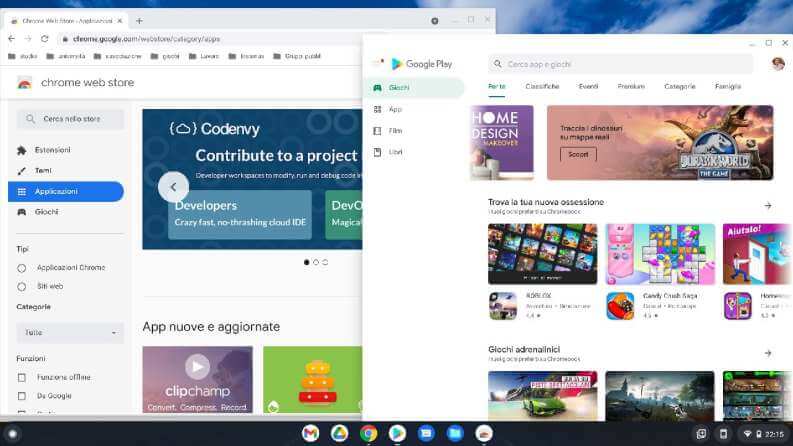This screenshot has height=446, width=793.
Task: Open the clock and status tray
Action: coord(763,434)
